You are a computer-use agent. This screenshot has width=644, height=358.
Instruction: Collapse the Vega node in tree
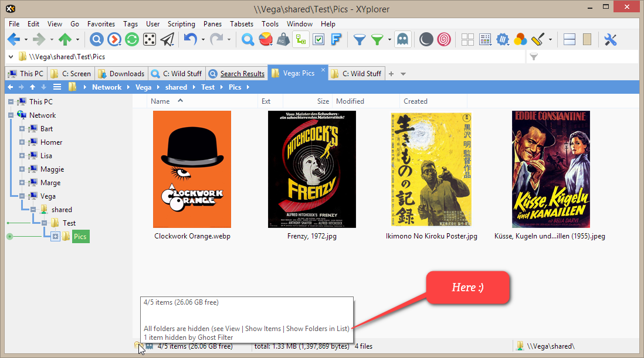22,196
